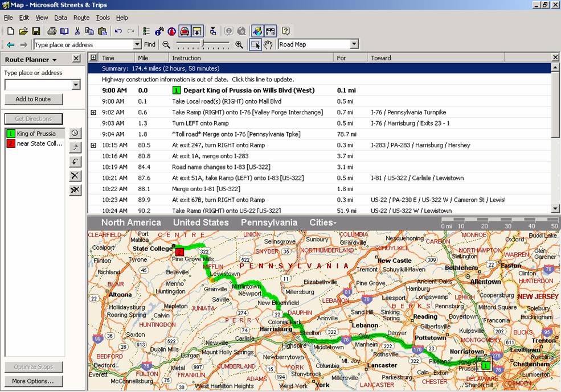Toggle the Route Planner car icon
The height and width of the screenshot is (392, 561).
pyautogui.click(x=185, y=31)
